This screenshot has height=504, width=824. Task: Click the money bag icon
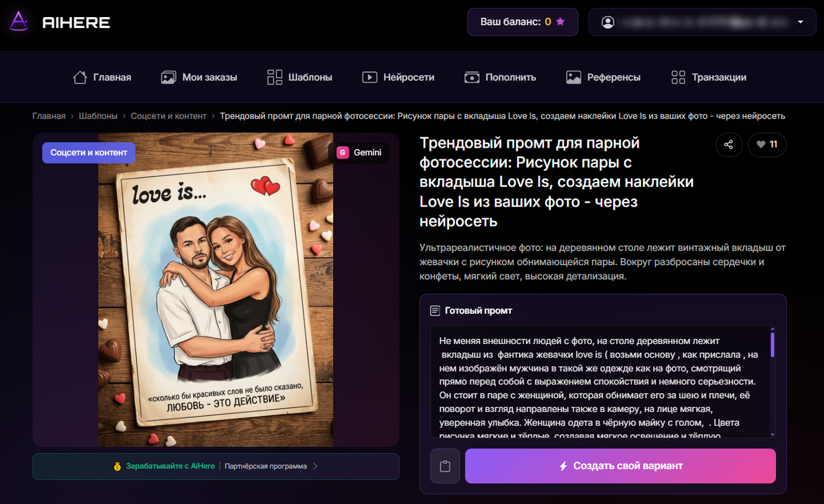[x=117, y=466]
